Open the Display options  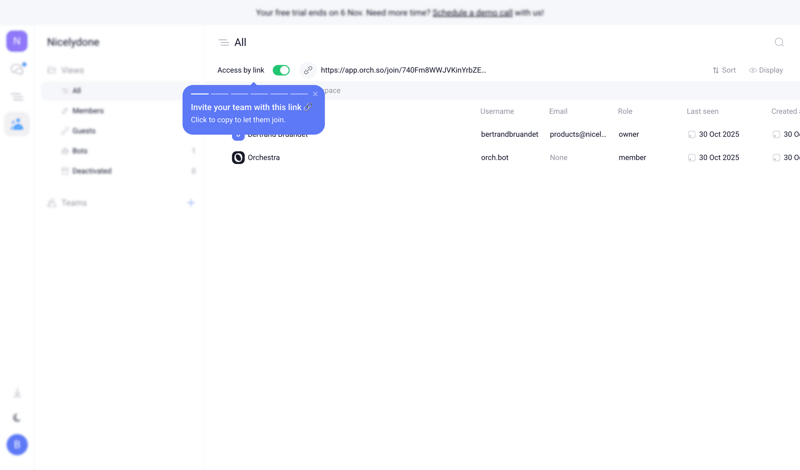[766, 70]
